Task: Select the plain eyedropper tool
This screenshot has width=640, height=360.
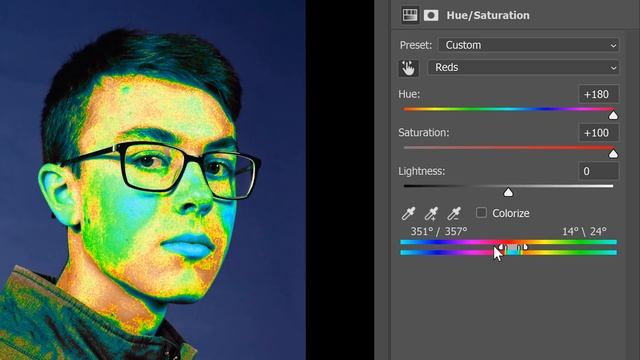Action: click(x=408, y=213)
